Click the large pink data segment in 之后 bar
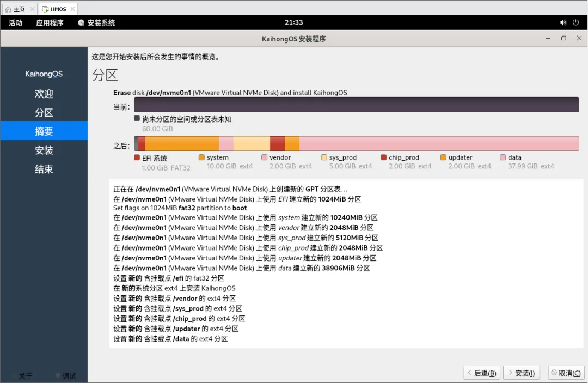This screenshot has height=383, width=588. (x=439, y=144)
